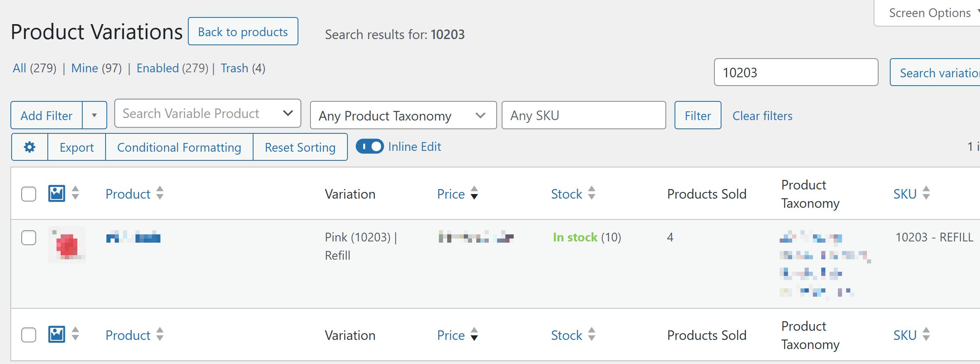Click the Back to products button
The height and width of the screenshot is (364, 980).
pyautogui.click(x=243, y=32)
